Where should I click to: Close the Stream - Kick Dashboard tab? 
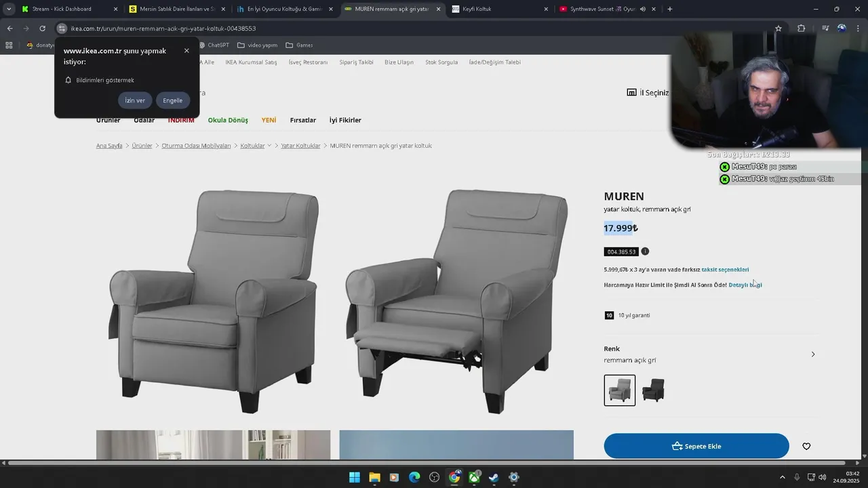(x=115, y=9)
